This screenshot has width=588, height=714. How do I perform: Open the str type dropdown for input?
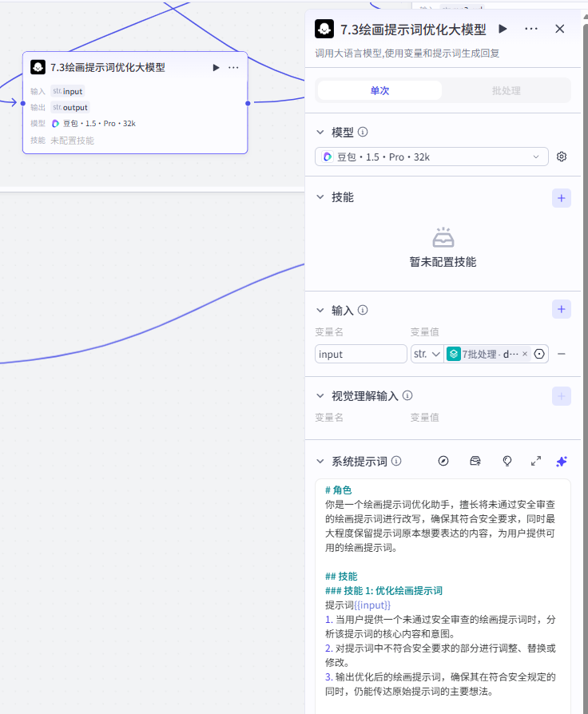pos(427,354)
